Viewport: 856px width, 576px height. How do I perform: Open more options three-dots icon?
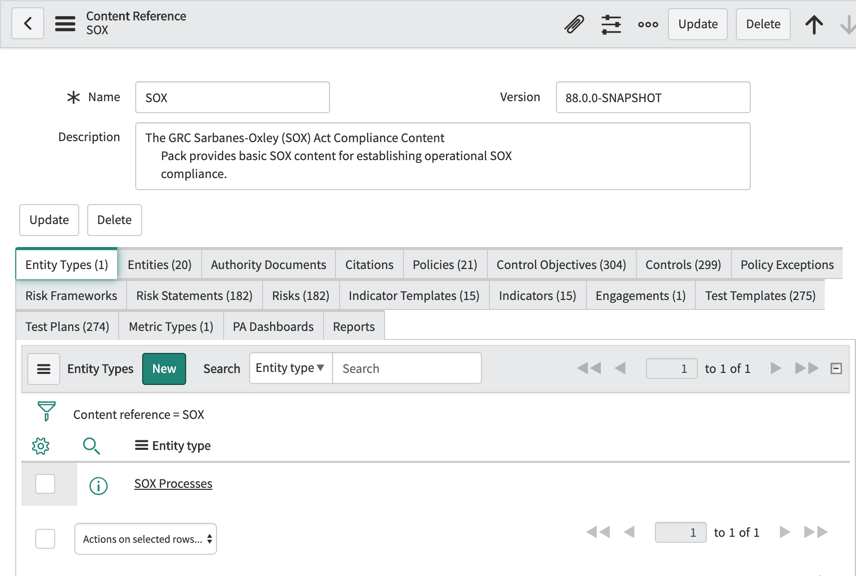tap(648, 24)
